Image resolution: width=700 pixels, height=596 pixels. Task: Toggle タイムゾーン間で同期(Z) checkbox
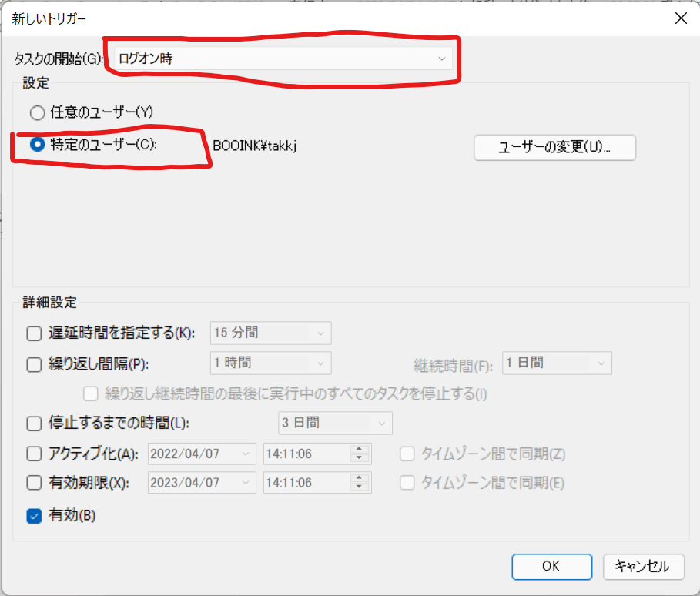pos(407,454)
